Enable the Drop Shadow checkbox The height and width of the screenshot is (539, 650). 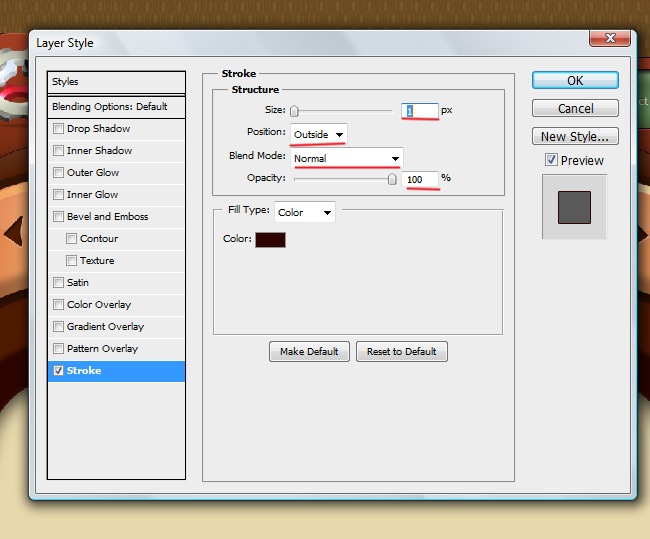pos(58,129)
